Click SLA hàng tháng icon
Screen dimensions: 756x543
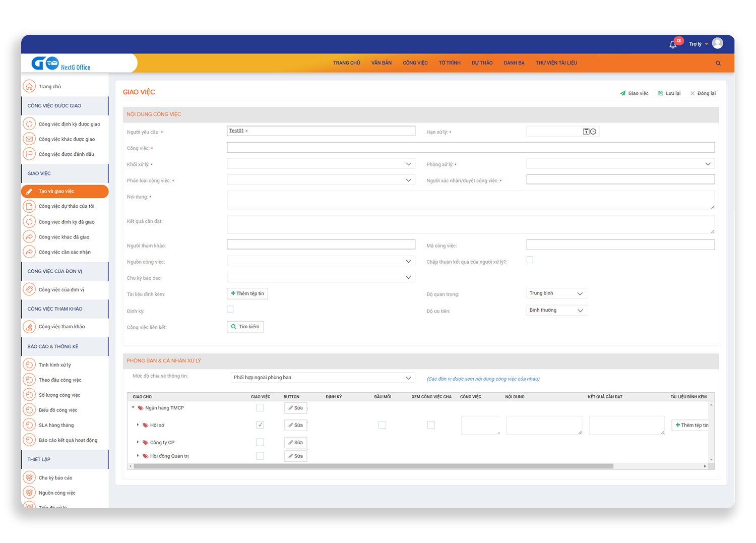tap(29, 425)
